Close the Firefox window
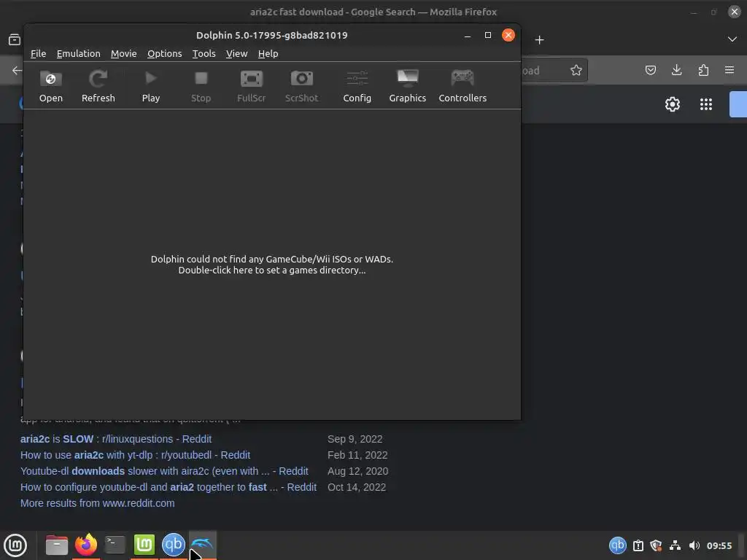Image resolution: width=747 pixels, height=560 pixels. pyautogui.click(x=735, y=12)
